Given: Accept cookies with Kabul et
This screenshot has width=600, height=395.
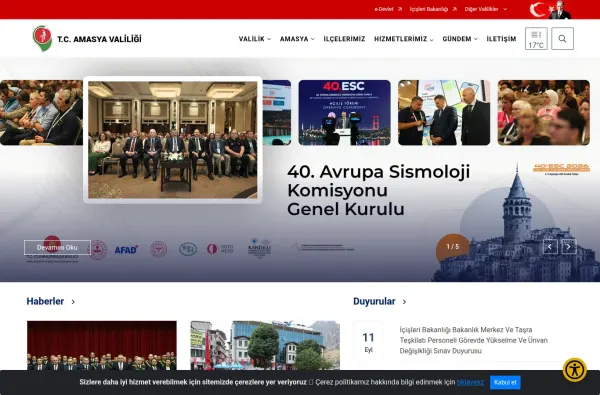Looking at the screenshot, I should [x=505, y=382].
